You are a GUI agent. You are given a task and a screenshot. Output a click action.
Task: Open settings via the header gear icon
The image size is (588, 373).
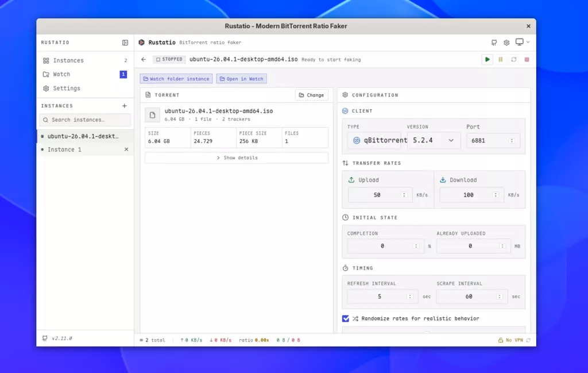point(506,43)
